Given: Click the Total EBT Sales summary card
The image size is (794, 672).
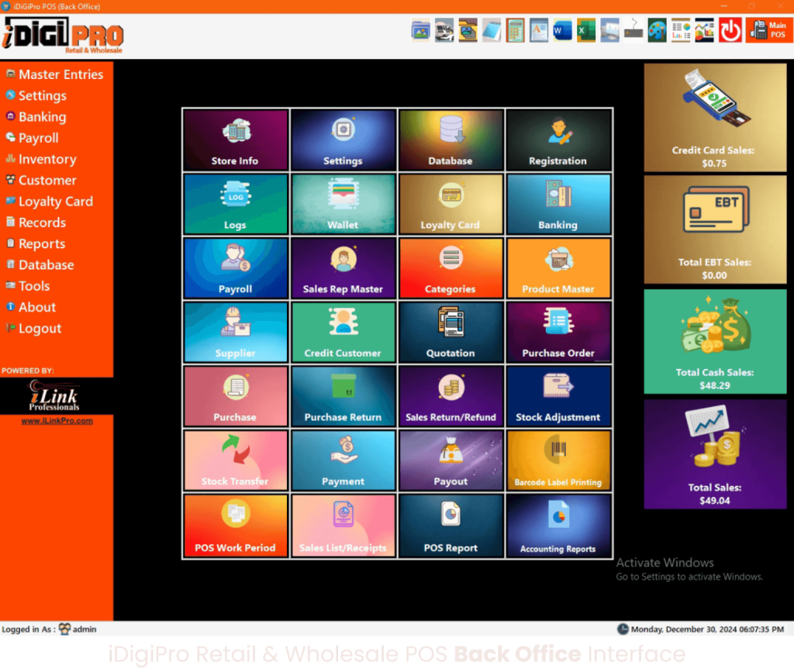Looking at the screenshot, I should 714,229.
